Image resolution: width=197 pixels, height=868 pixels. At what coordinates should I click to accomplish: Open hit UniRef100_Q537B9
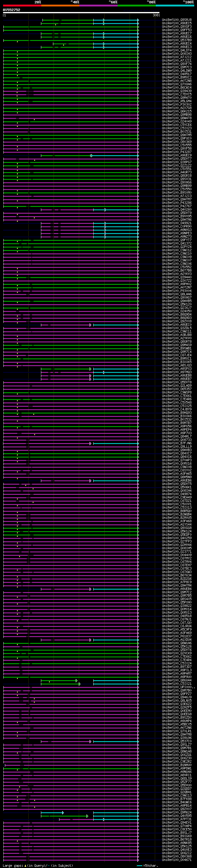pos(177,40)
